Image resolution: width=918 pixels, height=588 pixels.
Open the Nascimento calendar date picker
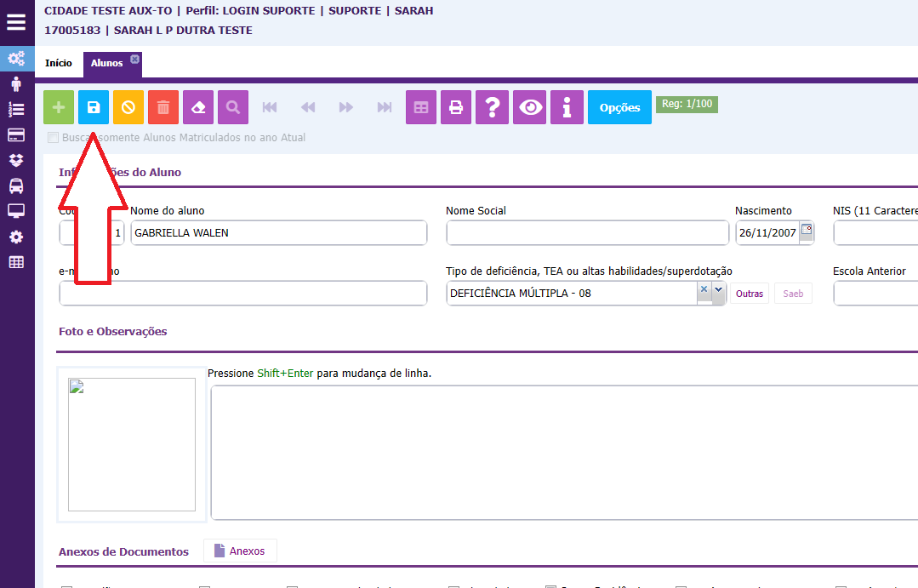[x=807, y=230]
